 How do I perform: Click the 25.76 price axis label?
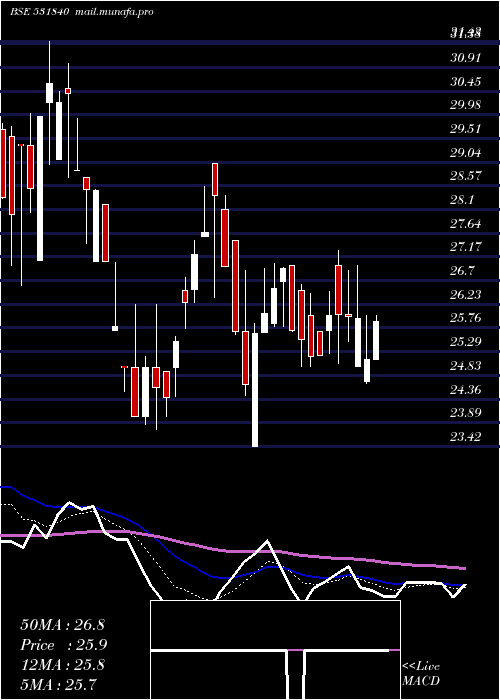click(x=466, y=318)
